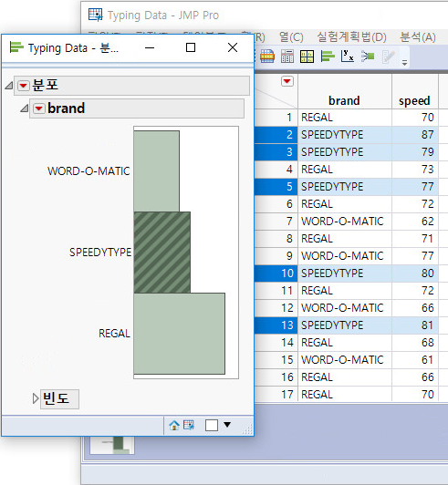Show the associated data table icon
This screenshot has width=448, height=485.
pos(189,425)
